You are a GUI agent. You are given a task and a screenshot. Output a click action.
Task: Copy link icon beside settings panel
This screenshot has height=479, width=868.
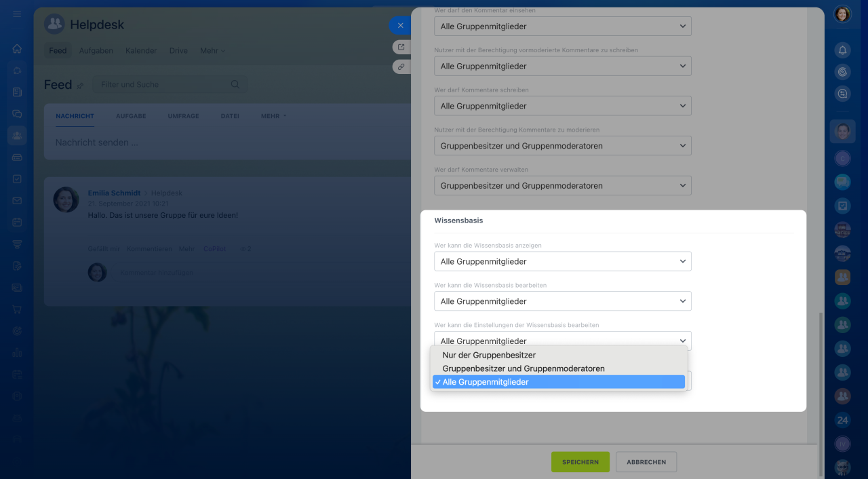coord(401,66)
